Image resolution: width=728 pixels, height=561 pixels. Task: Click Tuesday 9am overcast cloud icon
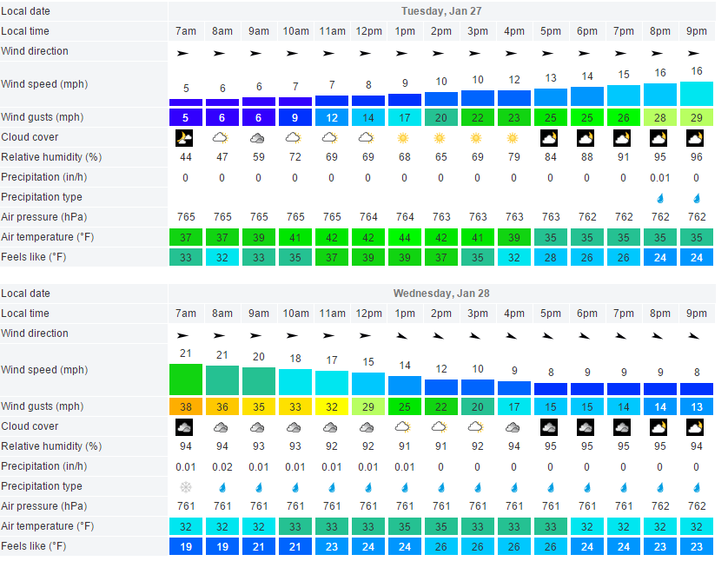pos(258,137)
